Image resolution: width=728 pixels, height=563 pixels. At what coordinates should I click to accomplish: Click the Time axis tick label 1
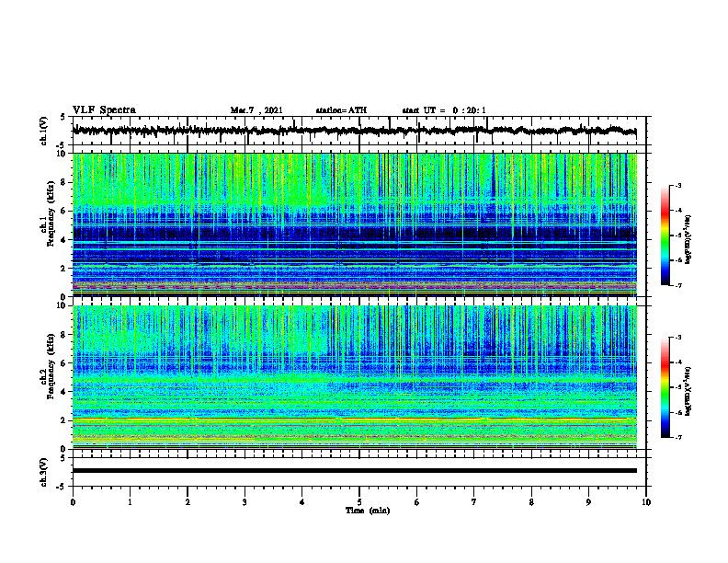coord(130,502)
